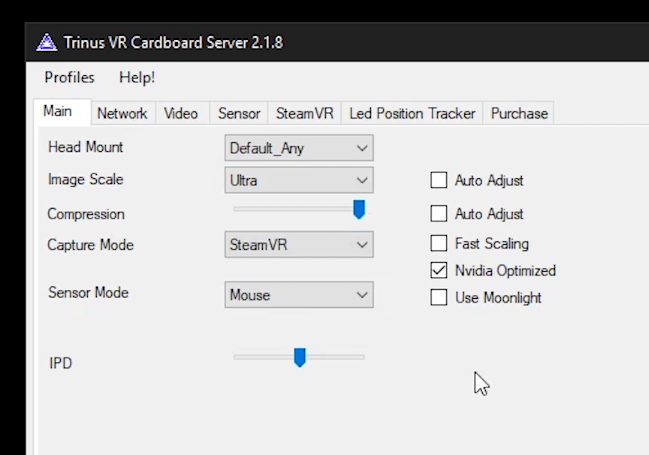
Task: Open the Image Scale dropdown
Action: pos(299,181)
